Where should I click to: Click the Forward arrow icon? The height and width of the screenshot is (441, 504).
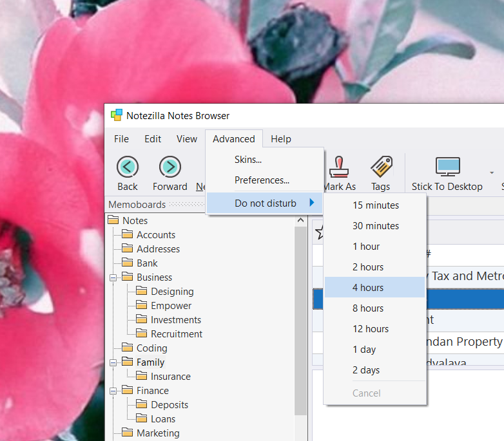170,167
